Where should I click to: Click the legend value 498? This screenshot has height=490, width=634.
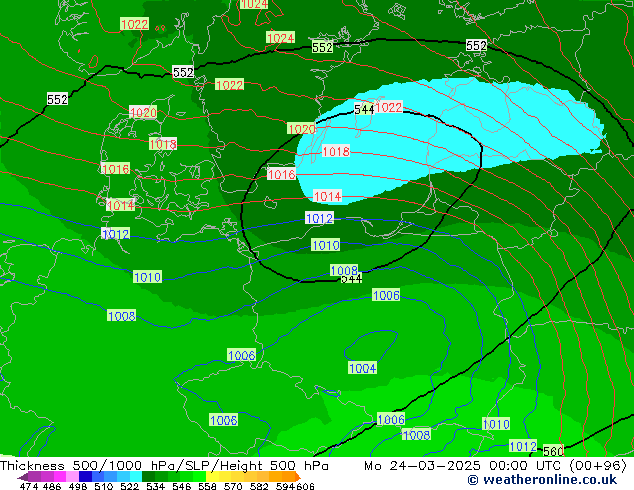(78, 486)
